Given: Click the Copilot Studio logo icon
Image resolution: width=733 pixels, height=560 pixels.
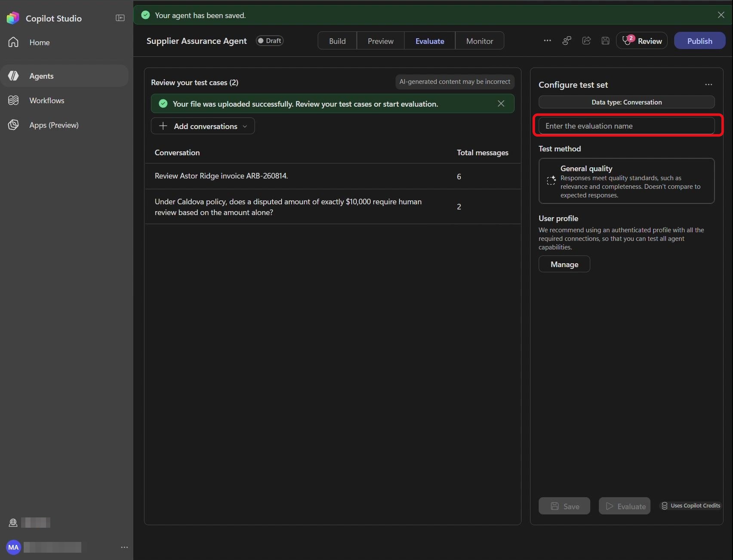Looking at the screenshot, I should coord(13,18).
